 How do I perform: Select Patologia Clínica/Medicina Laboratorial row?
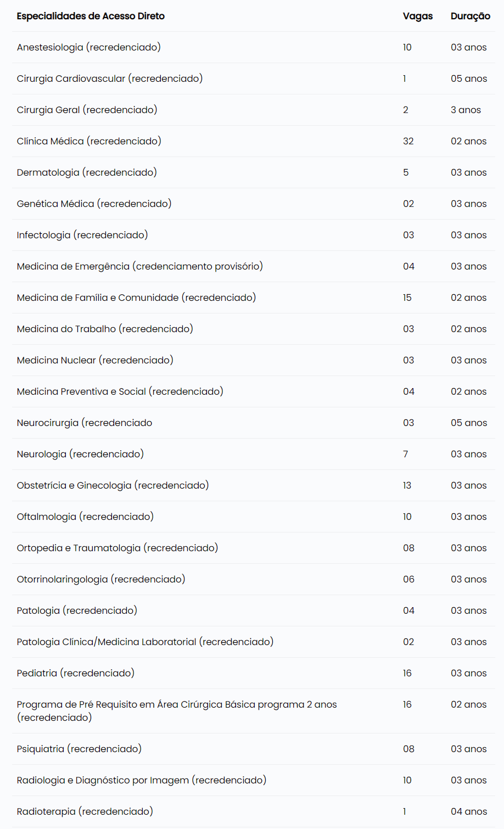point(254,642)
